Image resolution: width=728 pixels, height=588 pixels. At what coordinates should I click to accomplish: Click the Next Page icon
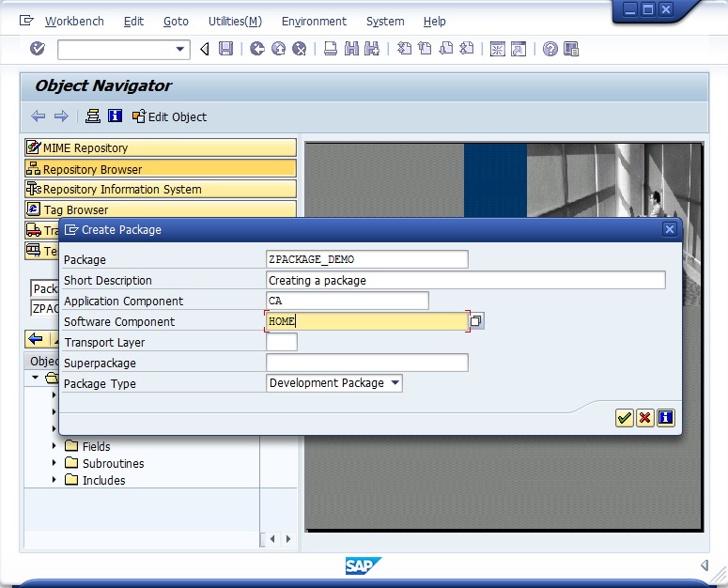click(x=445, y=48)
